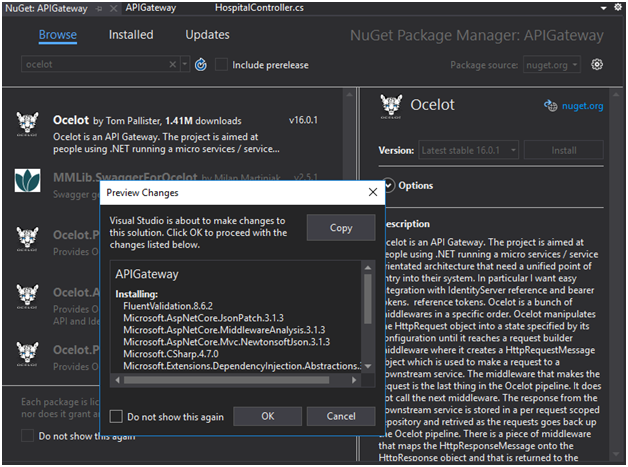Switch to Updates tab
Viewport: 628px width, 467px height.
[x=207, y=35]
